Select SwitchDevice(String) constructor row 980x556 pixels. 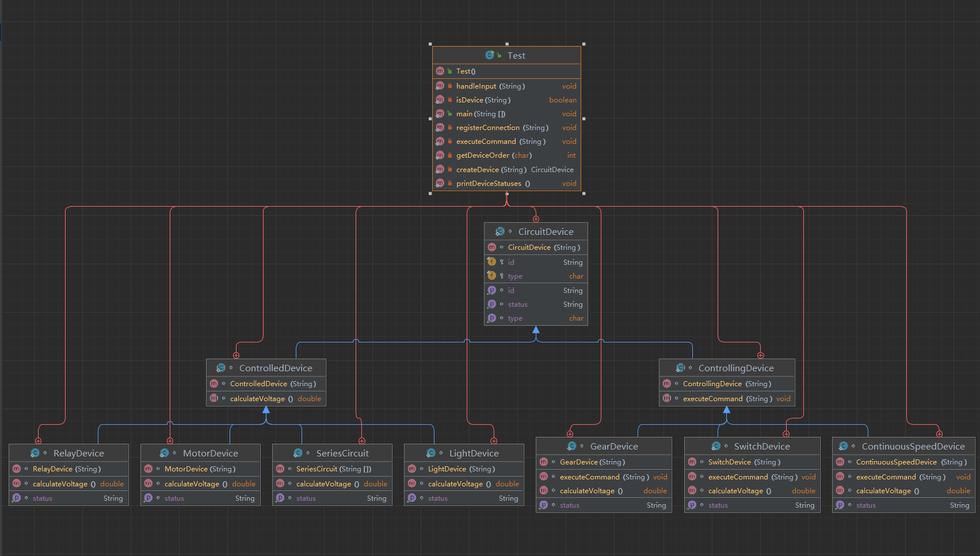point(752,462)
